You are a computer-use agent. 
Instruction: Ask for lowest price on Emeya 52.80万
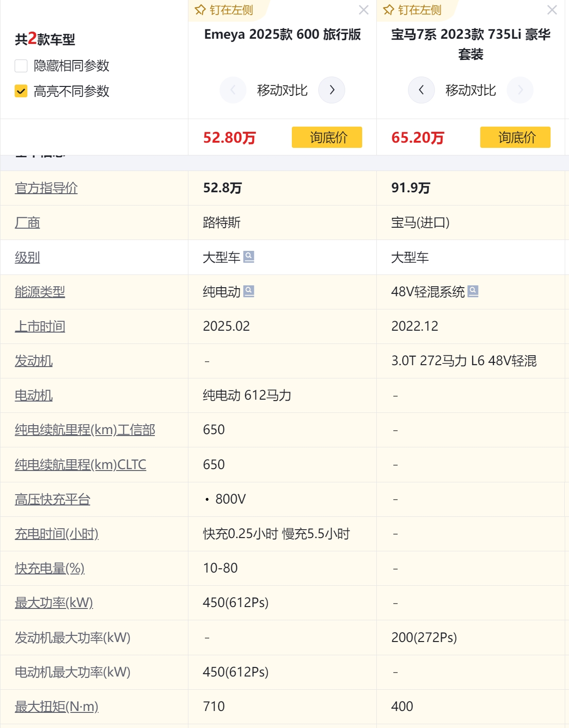(x=327, y=137)
